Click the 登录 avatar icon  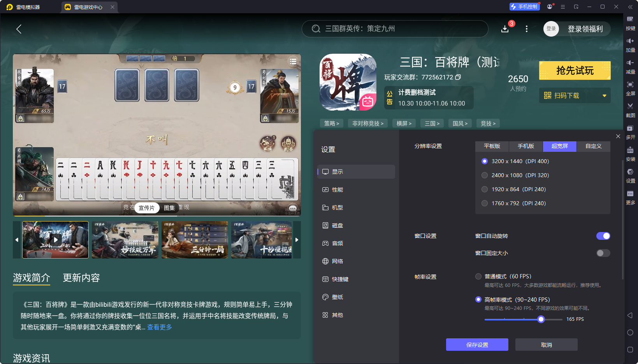(x=551, y=29)
